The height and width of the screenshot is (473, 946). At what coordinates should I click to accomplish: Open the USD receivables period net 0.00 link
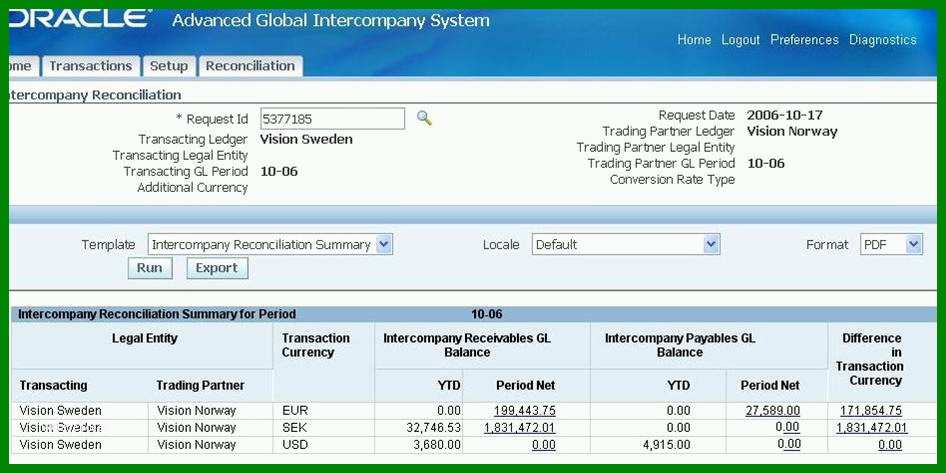tap(544, 445)
